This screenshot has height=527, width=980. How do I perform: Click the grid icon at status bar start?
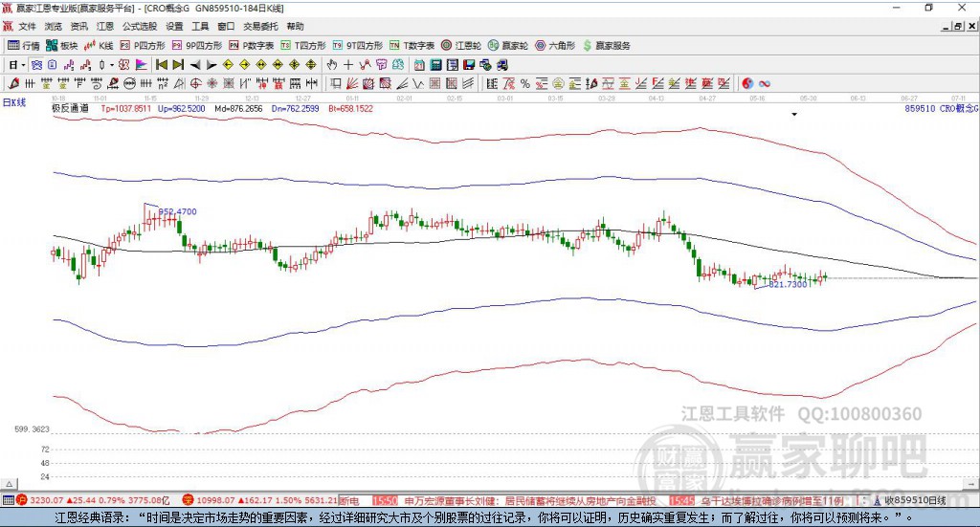point(8,500)
